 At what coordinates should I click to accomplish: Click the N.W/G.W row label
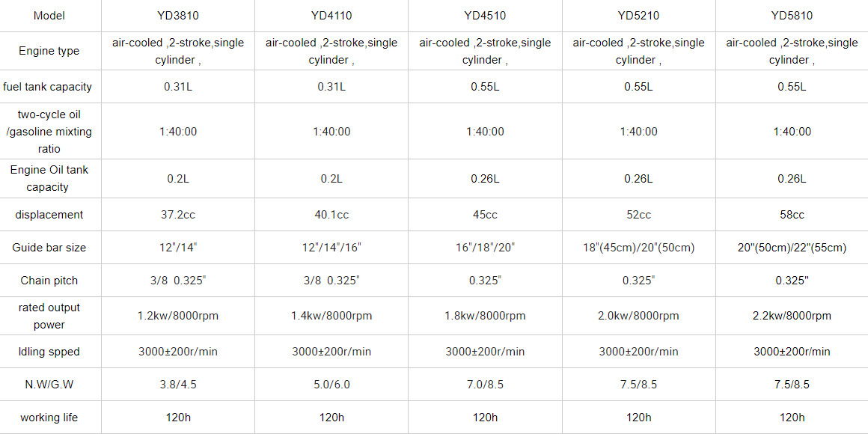tap(49, 385)
